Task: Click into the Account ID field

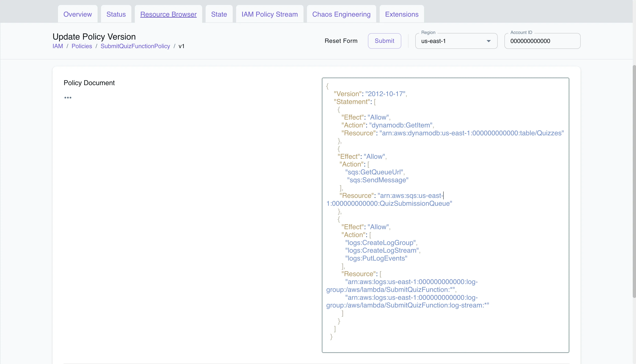Action: (x=542, y=41)
